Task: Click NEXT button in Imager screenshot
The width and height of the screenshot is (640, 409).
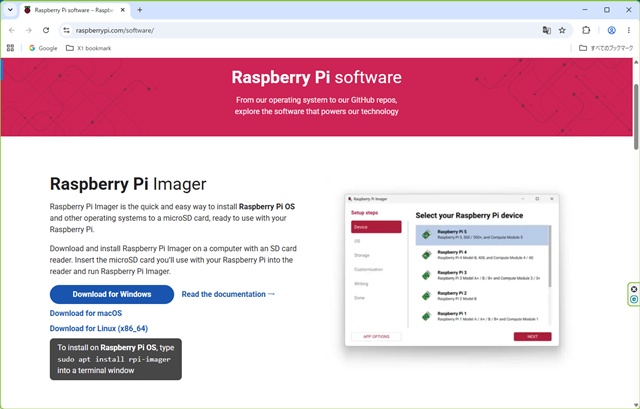Action: pyautogui.click(x=532, y=336)
